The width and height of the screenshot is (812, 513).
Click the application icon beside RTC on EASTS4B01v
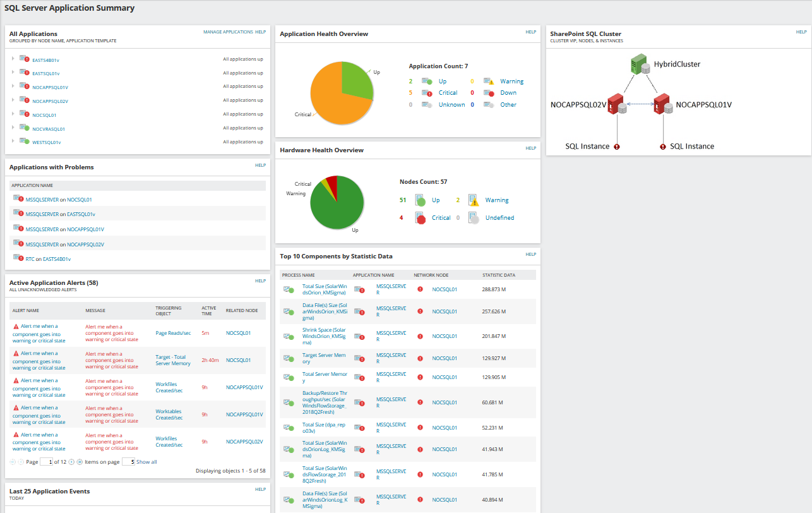pos(18,258)
